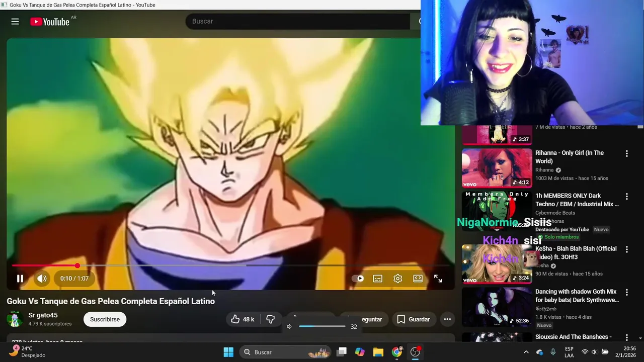This screenshot has height=362, width=644.
Task: Open the Sr gato45 channel name link
Action: point(43,315)
